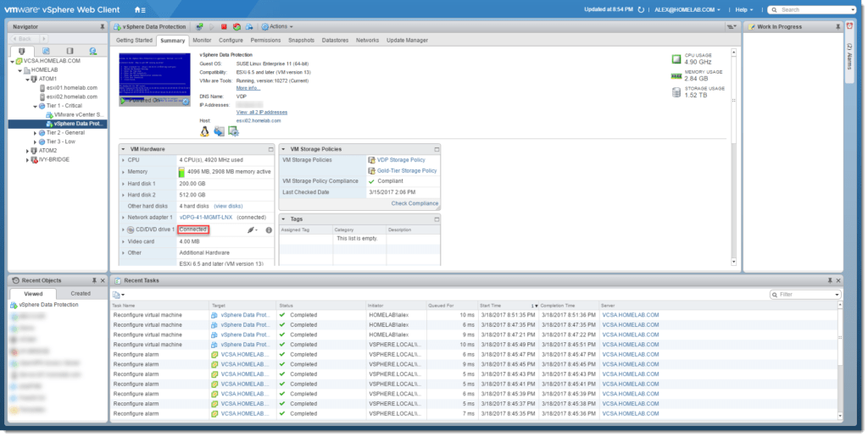The height and width of the screenshot is (437, 868).
Task: Open the Help menu
Action: click(744, 9)
